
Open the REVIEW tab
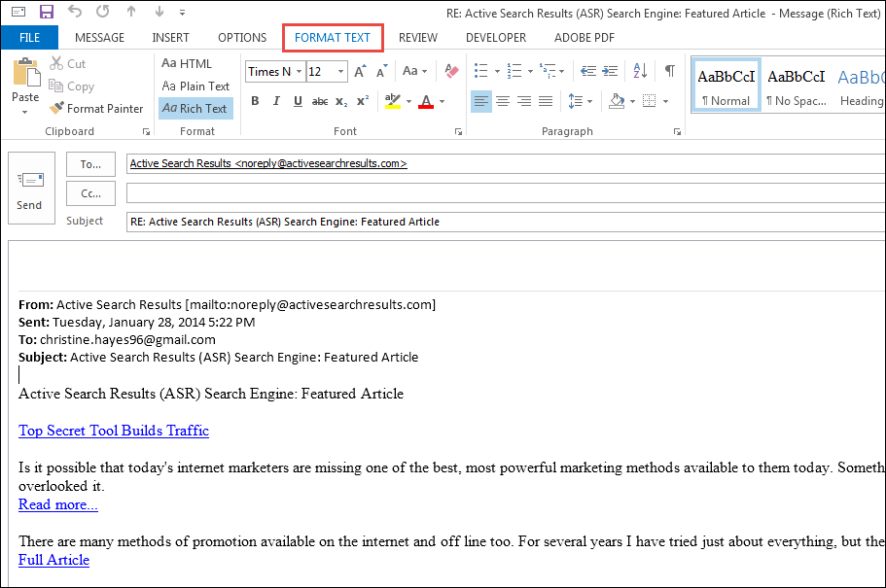pyautogui.click(x=417, y=38)
